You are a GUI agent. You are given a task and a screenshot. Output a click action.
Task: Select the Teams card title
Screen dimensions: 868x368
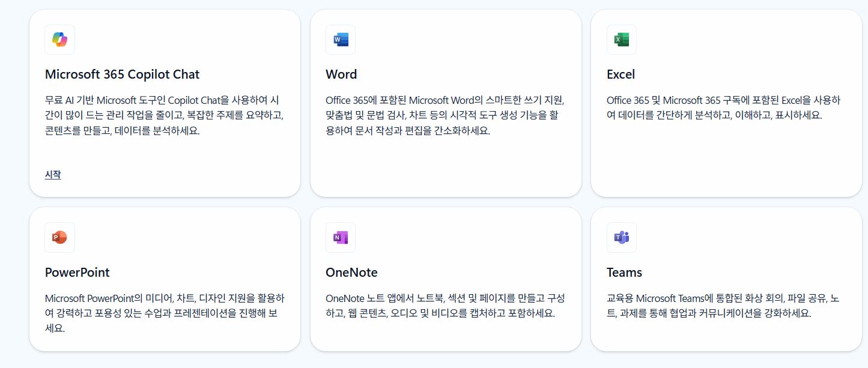click(624, 273)
